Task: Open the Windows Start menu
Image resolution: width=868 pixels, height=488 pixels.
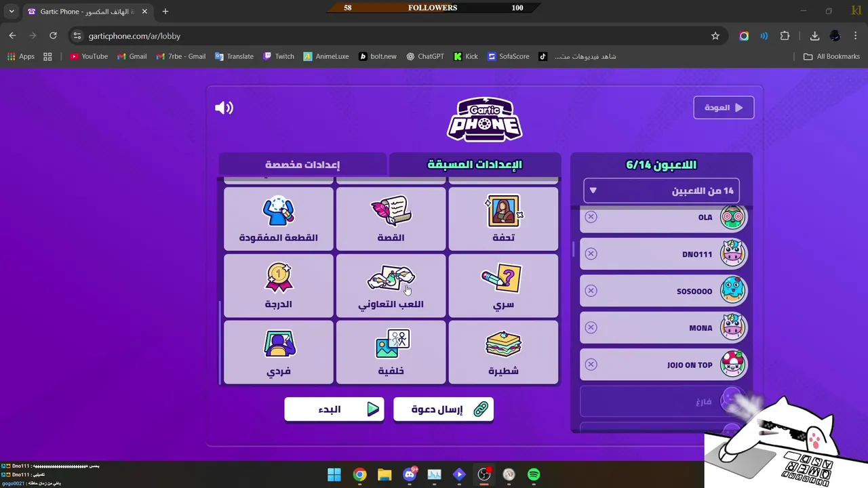Action: click(x=334, y=474)
